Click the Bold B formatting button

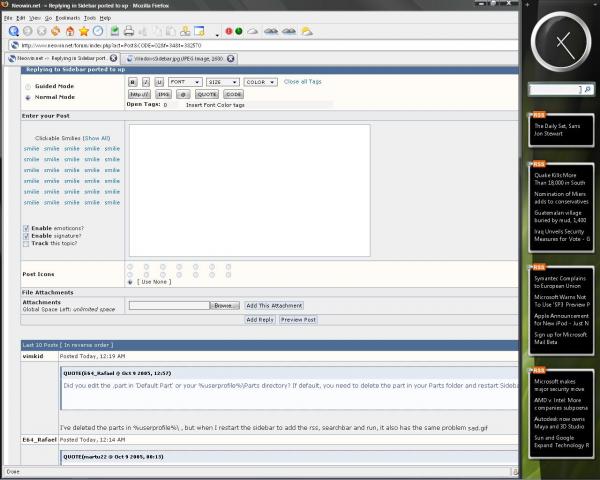[x=132, y=82]
